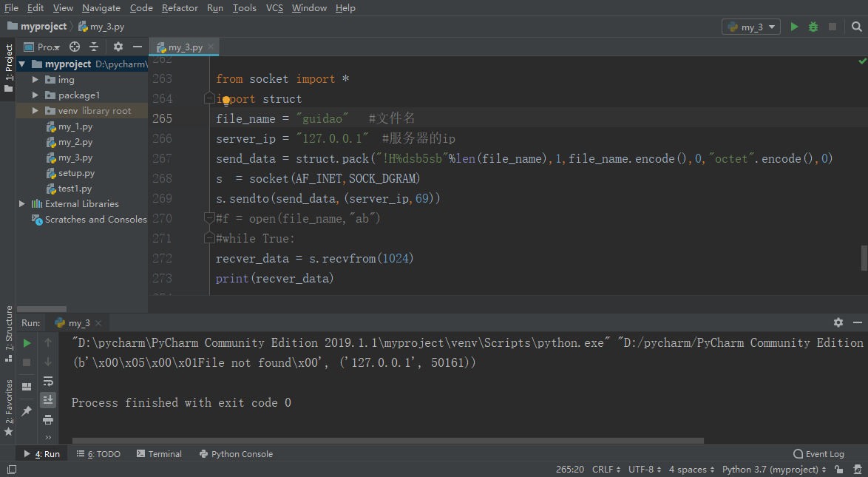Click stop icon in Run panel
The height and width of the screenshot is (477, 868).
pos(27,362)
